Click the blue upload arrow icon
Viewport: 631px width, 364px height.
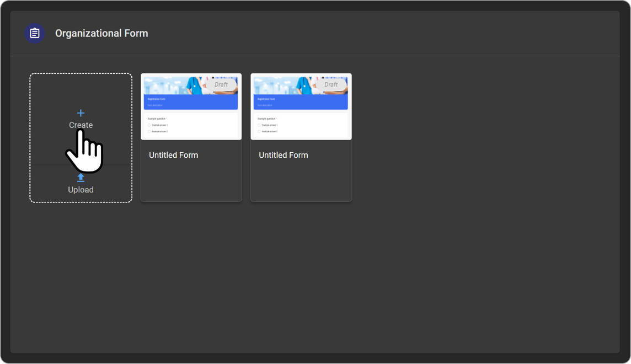[81, 178]
